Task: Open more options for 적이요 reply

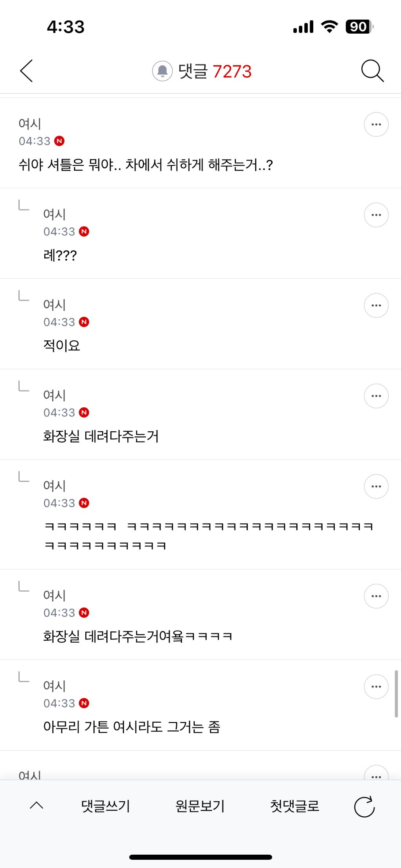Action: pyautogui.click(x=376, y=306)
